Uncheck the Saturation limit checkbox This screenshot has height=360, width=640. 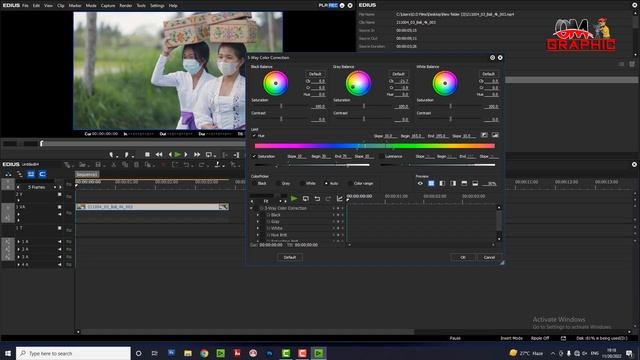pyautogui.click(x=254, y=156)
